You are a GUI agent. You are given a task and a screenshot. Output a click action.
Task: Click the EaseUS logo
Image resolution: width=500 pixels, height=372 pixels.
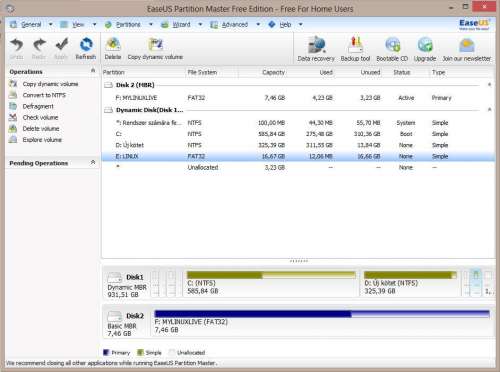pos(474,24)
